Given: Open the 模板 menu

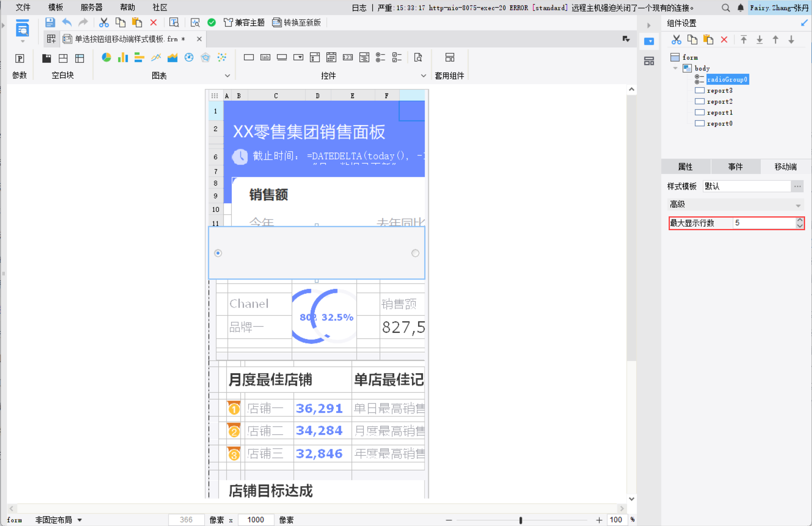Looking at the screenshot, I should click(x=55, y=7).
